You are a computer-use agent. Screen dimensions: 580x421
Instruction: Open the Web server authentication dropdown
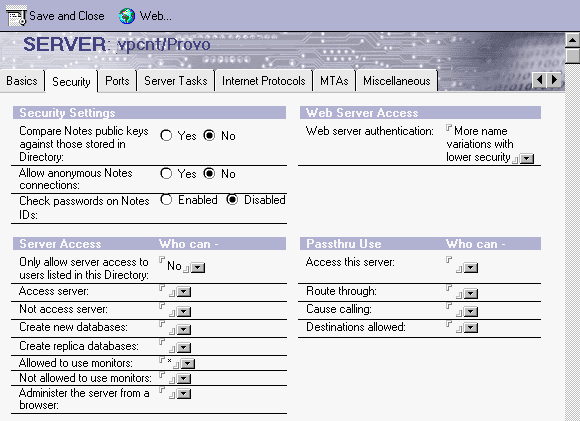(527, 159)
